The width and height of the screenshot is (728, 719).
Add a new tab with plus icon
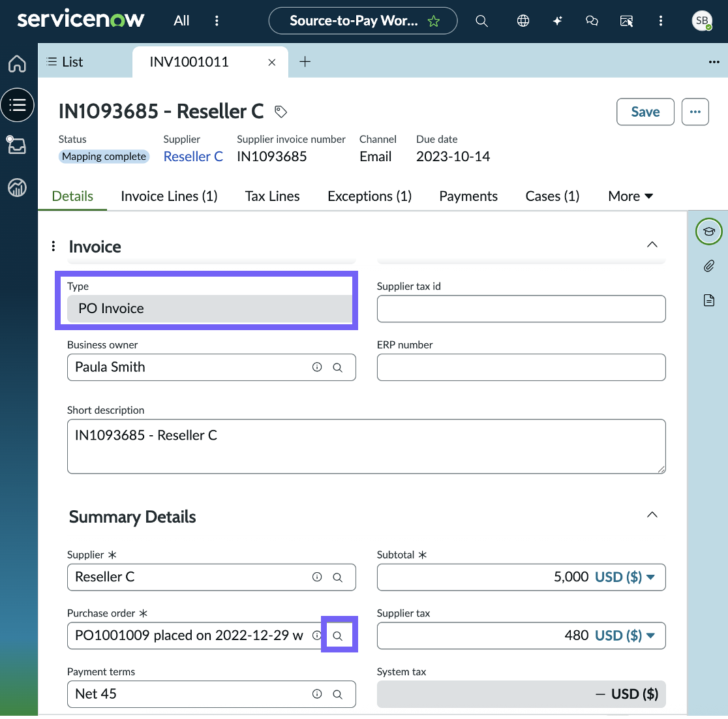click(305, 62)
